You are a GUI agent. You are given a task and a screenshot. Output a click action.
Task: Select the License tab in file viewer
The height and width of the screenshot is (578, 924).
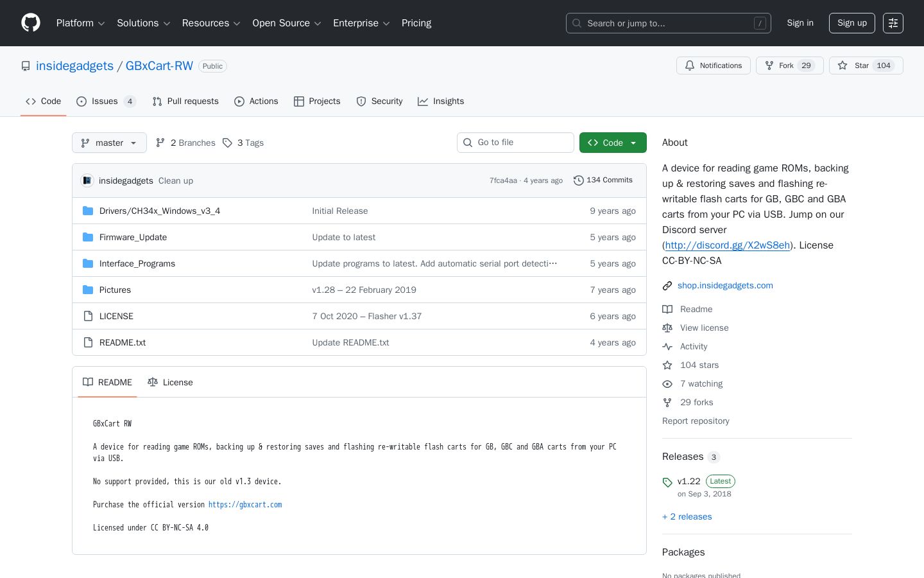[170, 382]
